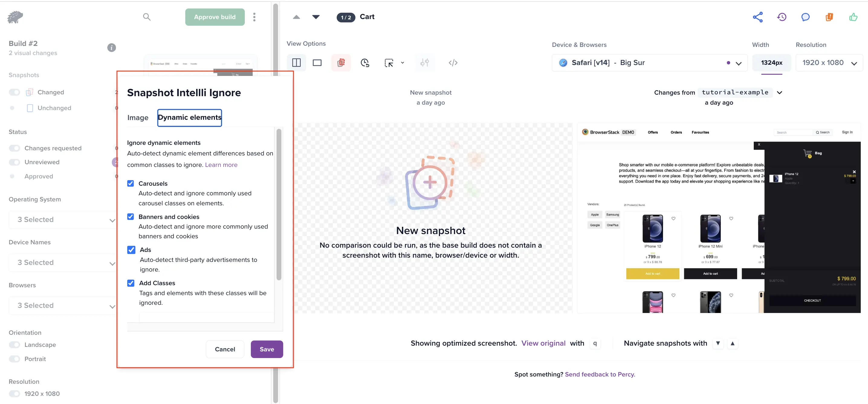
Task: Switch to the Image tab
Action: pyautogui.click(x=138, y=118)
